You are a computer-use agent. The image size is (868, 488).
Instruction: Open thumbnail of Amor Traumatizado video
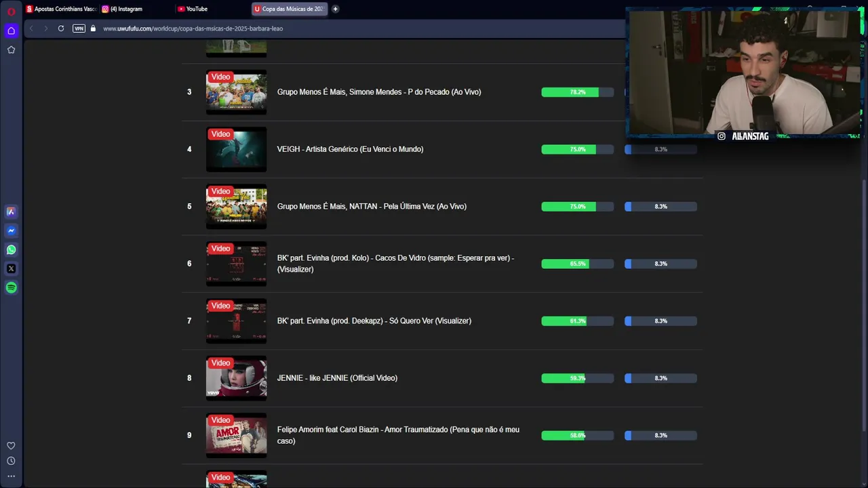click(236, 435)
